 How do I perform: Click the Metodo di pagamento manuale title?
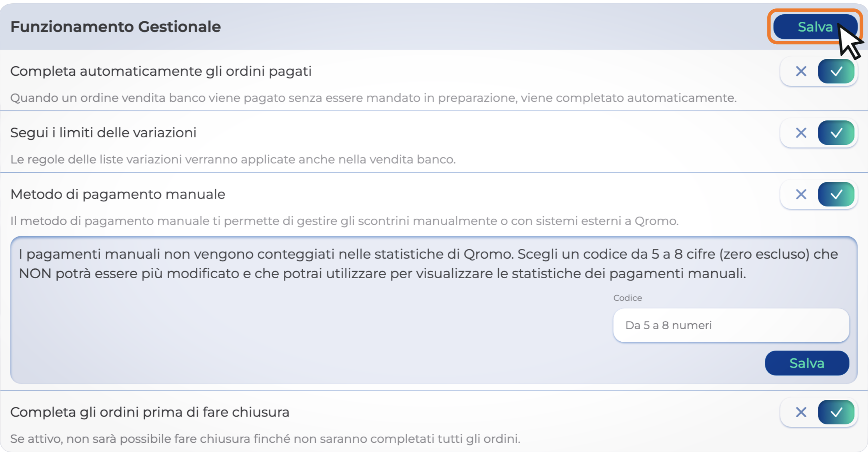coord(118,194)
